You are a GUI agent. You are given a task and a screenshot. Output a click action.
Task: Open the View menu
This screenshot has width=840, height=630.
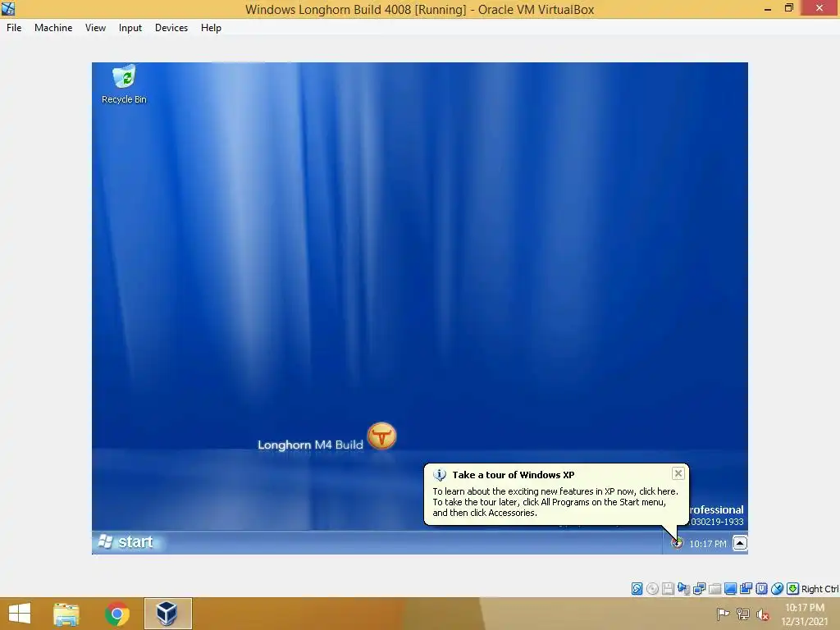(x=95, y=28)
